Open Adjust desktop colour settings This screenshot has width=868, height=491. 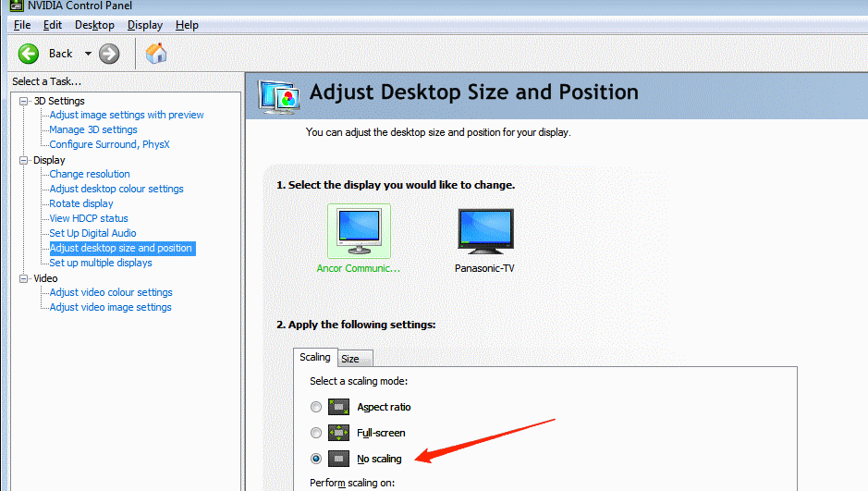[x=116, y=189]
